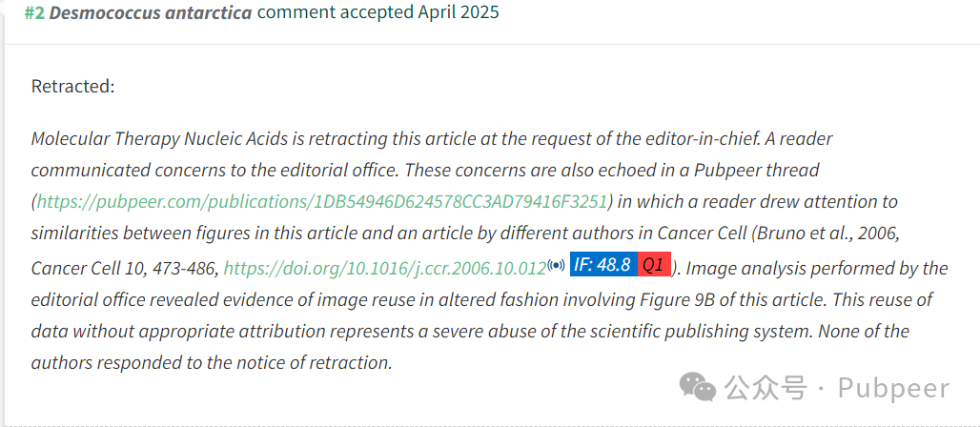
Task: Click the blue IF: 48.8 badge
Action: [x=603, y=264]
